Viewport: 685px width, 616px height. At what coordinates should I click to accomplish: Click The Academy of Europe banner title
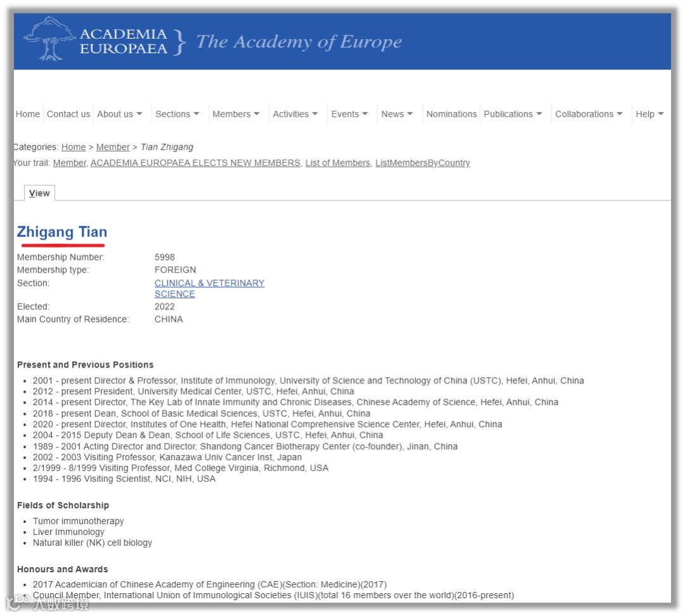pyautogui.click(x=299, y=42)
